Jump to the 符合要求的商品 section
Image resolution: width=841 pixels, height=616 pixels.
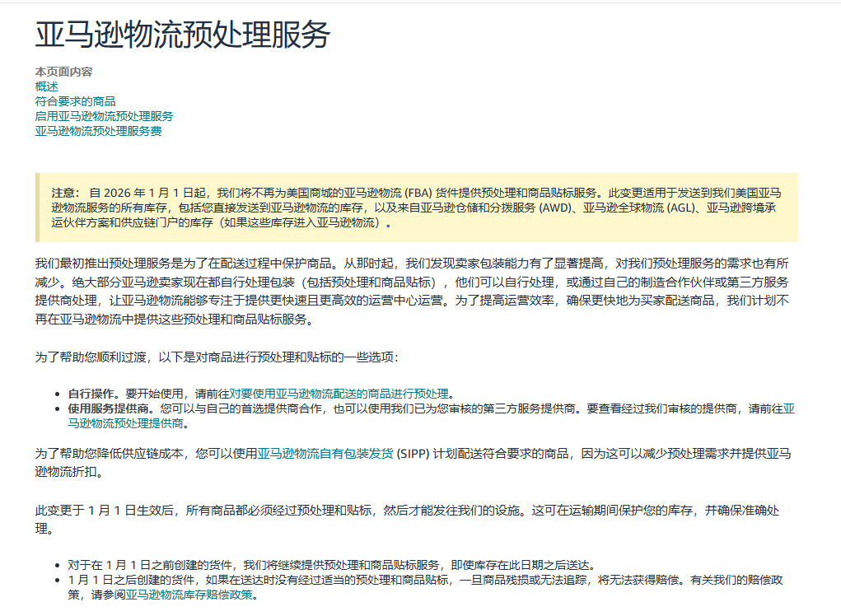click(75, 101)
